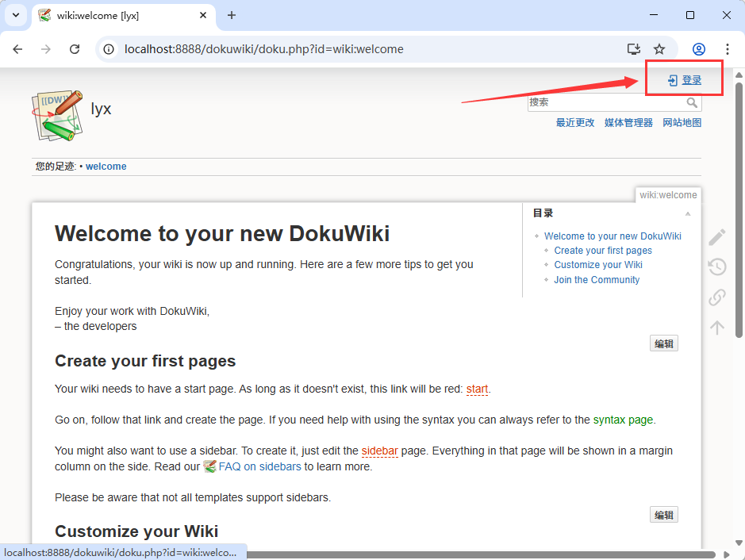Follow the red start link
745x560 pixels.
477,389
